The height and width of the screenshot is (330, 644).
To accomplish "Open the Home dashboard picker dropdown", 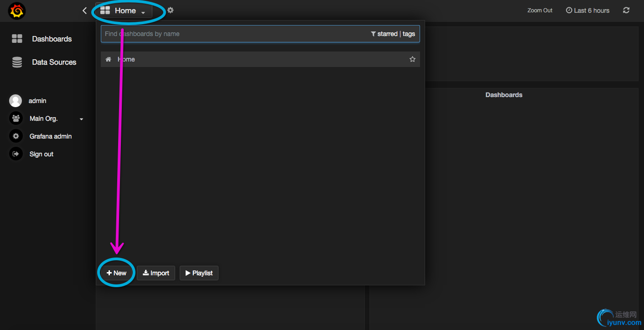I will click(x=124, y=10).
